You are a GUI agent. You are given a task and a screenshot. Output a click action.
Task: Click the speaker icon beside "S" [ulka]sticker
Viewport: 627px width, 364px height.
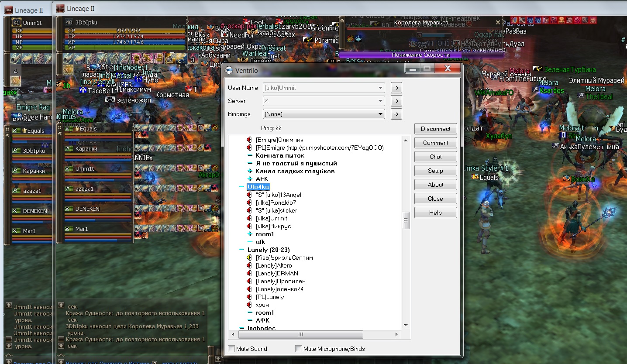249,210
